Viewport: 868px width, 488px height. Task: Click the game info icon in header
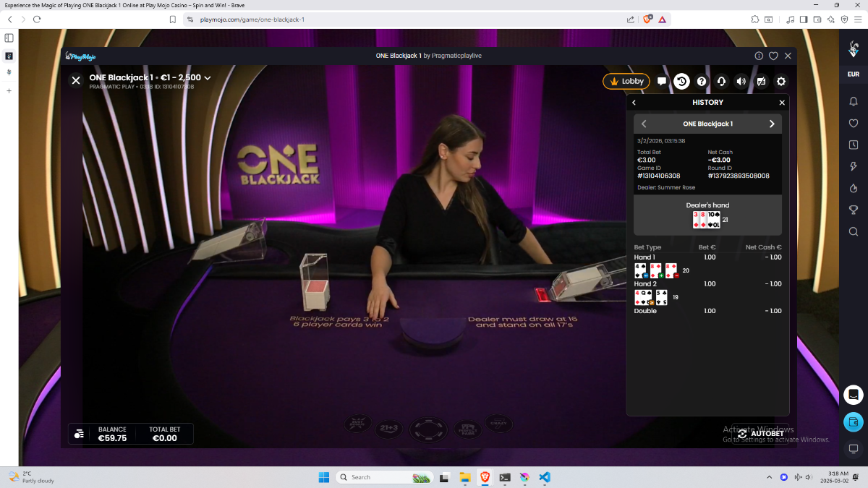tap(759, 56)
